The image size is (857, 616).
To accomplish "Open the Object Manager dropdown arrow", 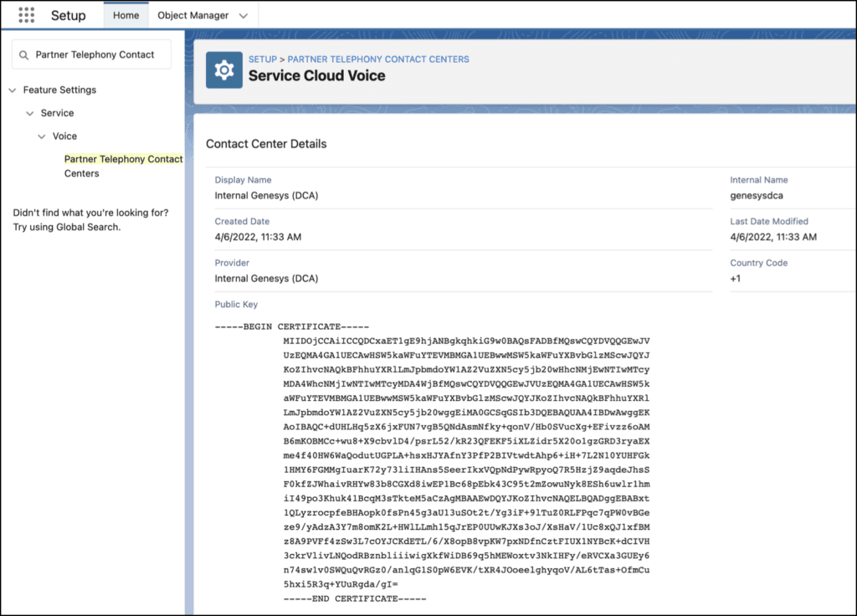I will pyautogui.click(x=244, y=14).
